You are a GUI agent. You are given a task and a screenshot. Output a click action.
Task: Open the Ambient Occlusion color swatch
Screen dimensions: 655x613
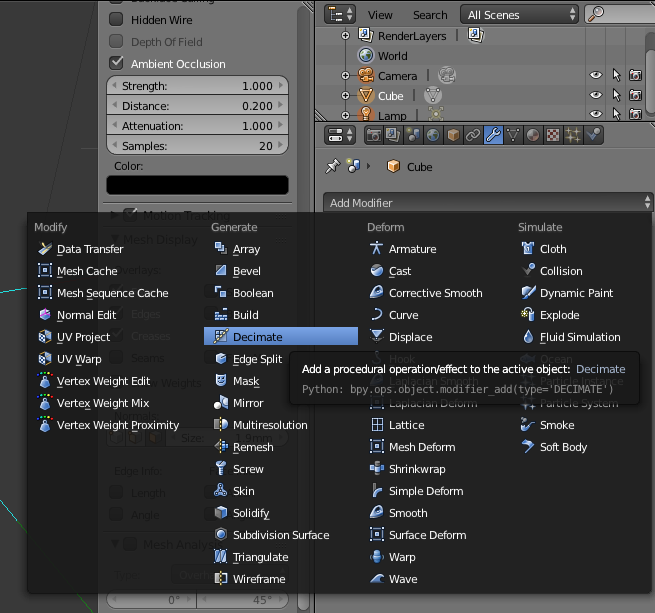pyautogui.click(x=198, y=185)
